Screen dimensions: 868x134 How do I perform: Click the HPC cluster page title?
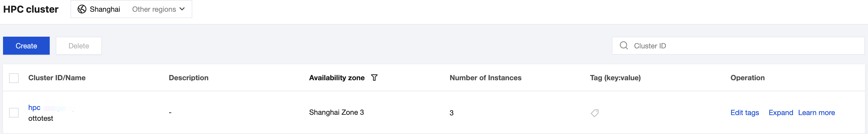pyautogui.click(x=31, y=9)
